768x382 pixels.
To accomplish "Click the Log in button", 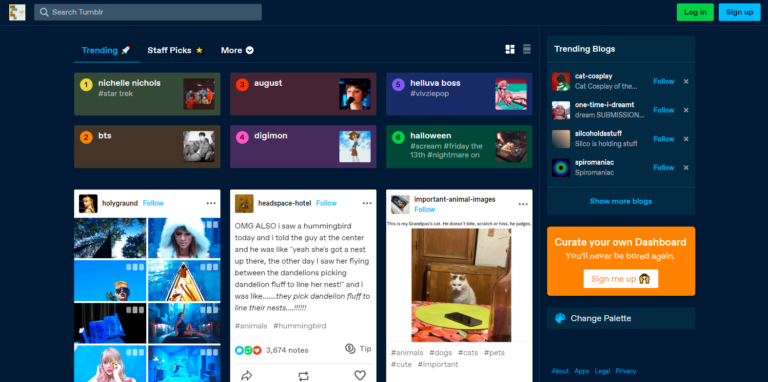I will pos(695,12).
